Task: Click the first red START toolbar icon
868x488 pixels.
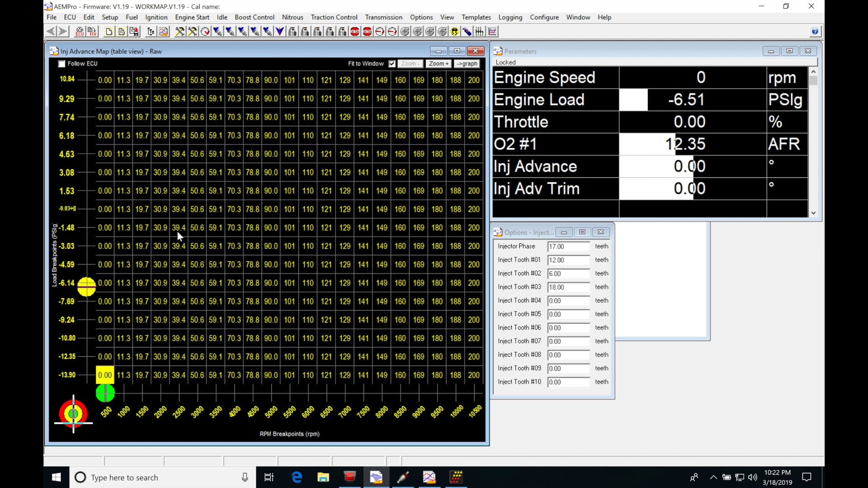Action: click(x=355, y=32)
